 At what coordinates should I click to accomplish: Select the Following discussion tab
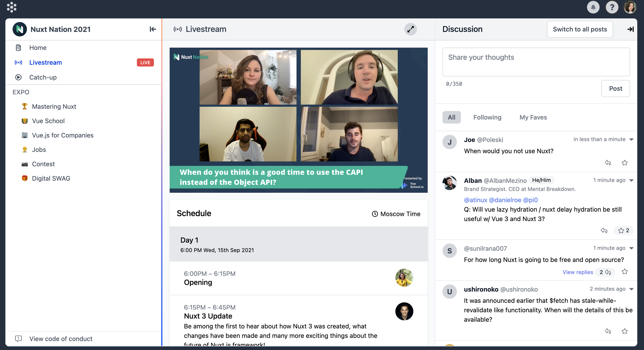(x=487, y=117)
